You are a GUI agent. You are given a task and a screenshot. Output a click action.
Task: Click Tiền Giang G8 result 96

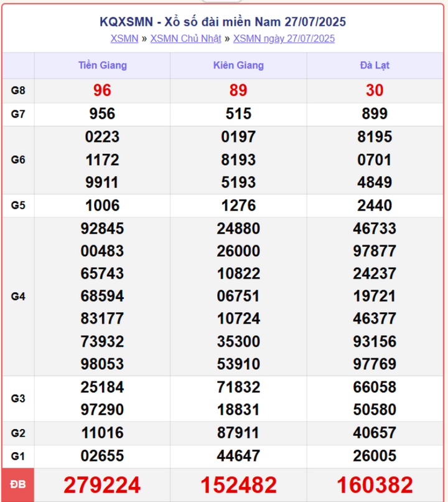(x=102, y=90)
